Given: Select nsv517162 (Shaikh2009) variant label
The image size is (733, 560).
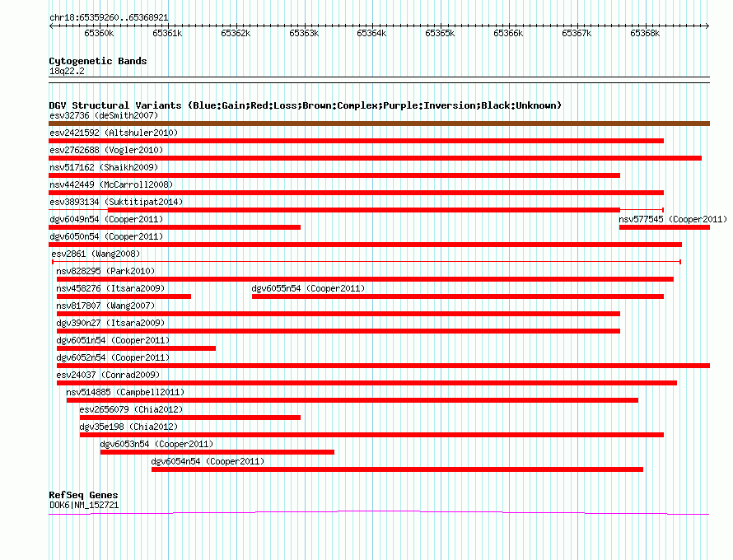Looking at the screenshot, I should click(x=104, y=167).
